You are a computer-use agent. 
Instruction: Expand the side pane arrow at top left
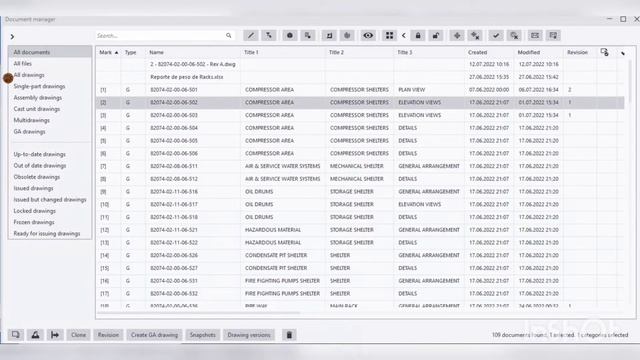tap(12, 37)
